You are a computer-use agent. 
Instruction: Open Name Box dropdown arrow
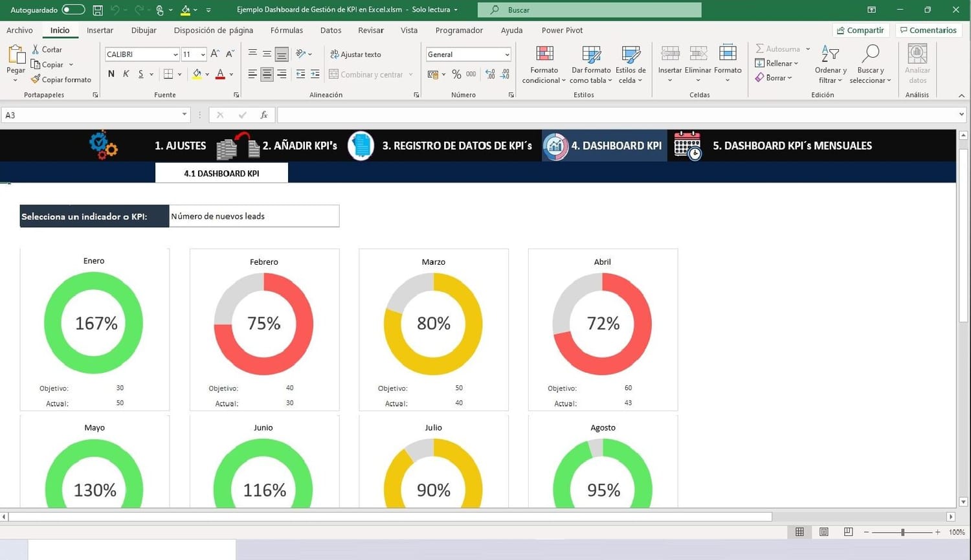click(184, 115)
